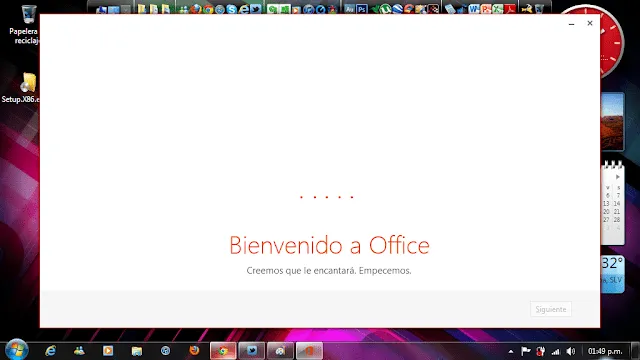Click the Show desktop strip
This screenshot has height=360, width=640.
tap(636, 351)
